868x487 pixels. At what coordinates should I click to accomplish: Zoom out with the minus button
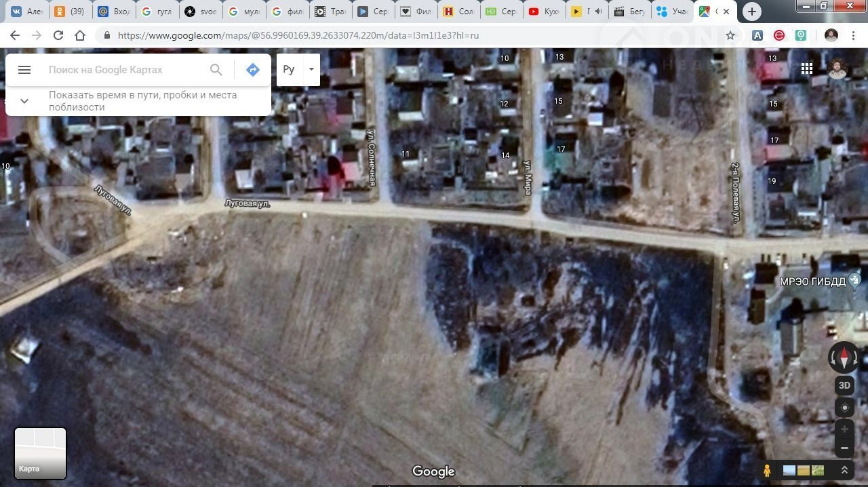(x=844, y=448)
